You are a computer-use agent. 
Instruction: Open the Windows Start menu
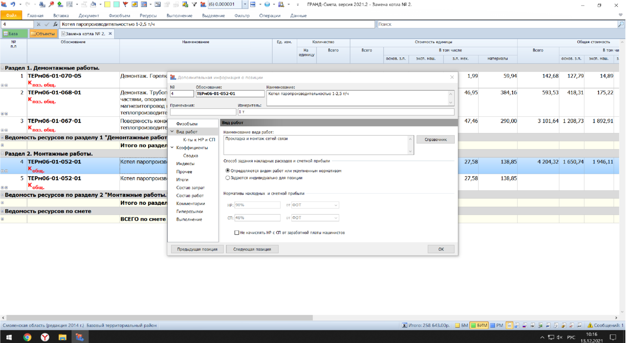point(9,337)
